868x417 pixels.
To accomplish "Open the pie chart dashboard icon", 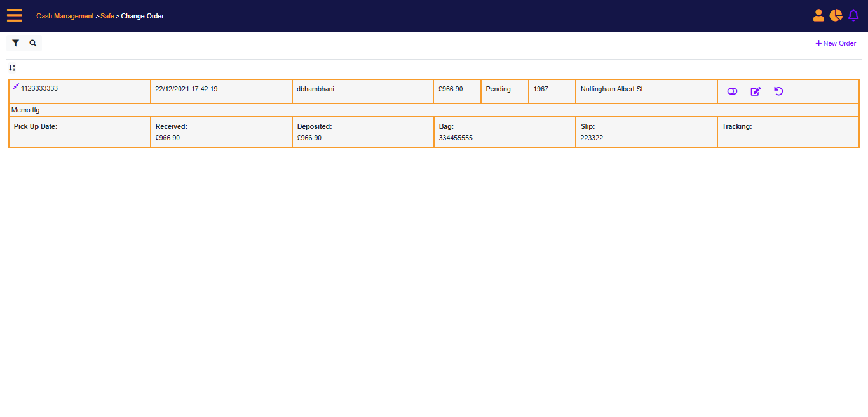I will pyautogui.click(x=836, y=15).
